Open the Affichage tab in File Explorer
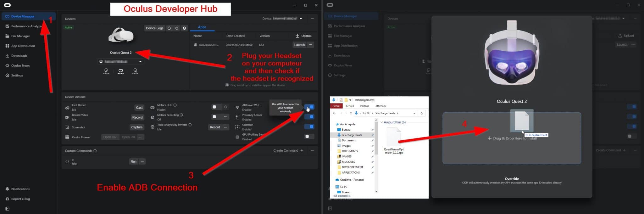This screenshot has height=214, width=644. tap(381, 106)
